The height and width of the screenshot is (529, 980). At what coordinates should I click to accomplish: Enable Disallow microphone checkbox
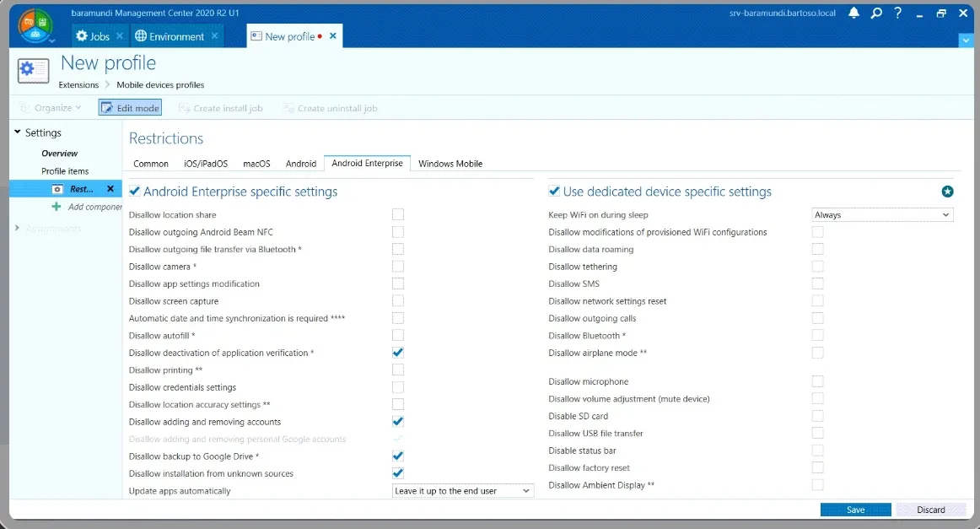pyautogui.click(x=817, y=381)
